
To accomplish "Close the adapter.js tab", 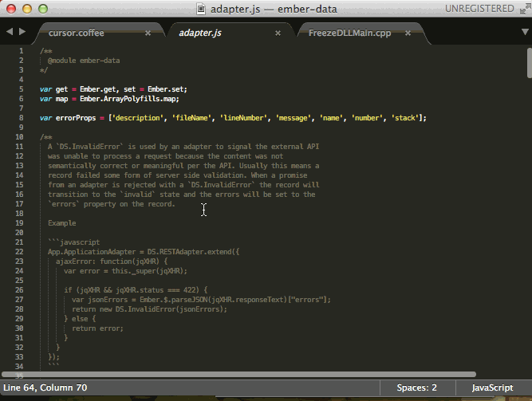I will (278, 33).
